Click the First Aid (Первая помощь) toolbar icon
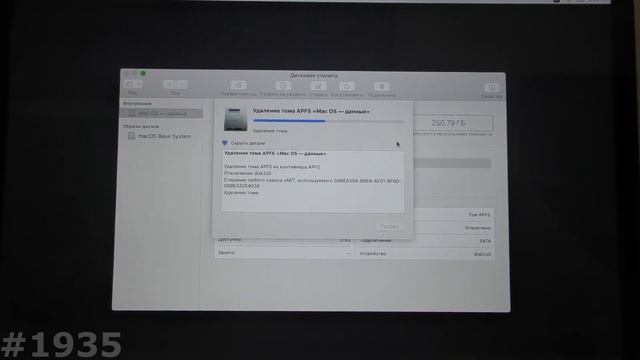Viewport: 640px width, 360px height. click(239, 85)
